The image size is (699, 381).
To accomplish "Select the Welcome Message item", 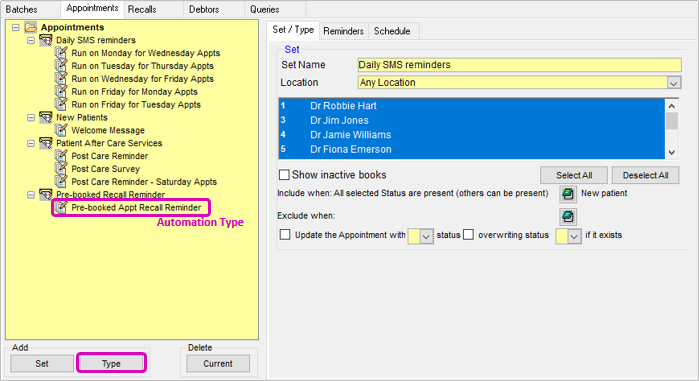I will pyautogui.click(x=108, y=131).
